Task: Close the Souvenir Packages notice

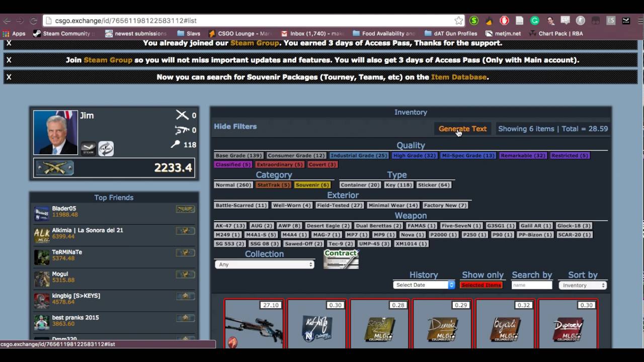Action: coord(9,77)
